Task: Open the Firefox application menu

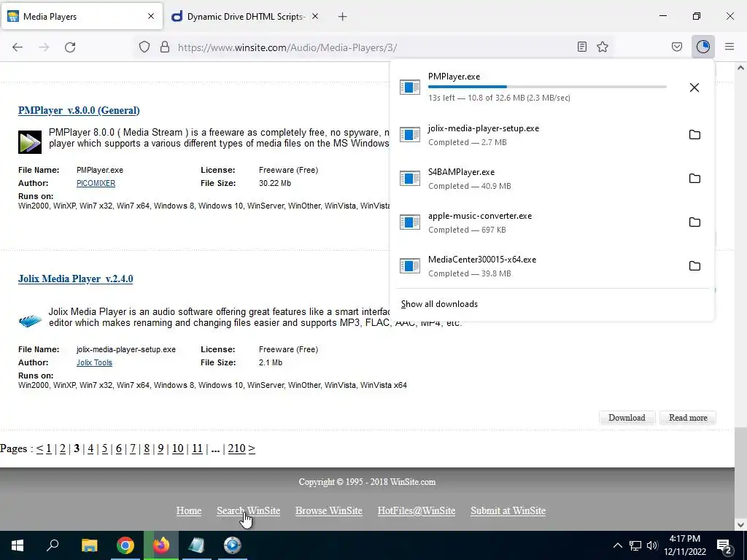Action: click(x=729, y=47)
